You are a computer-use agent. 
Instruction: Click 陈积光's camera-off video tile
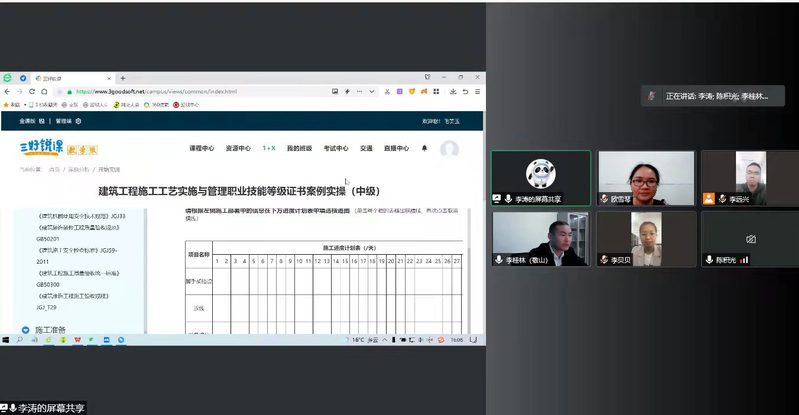pyautogui.click(x=749, y=238)
